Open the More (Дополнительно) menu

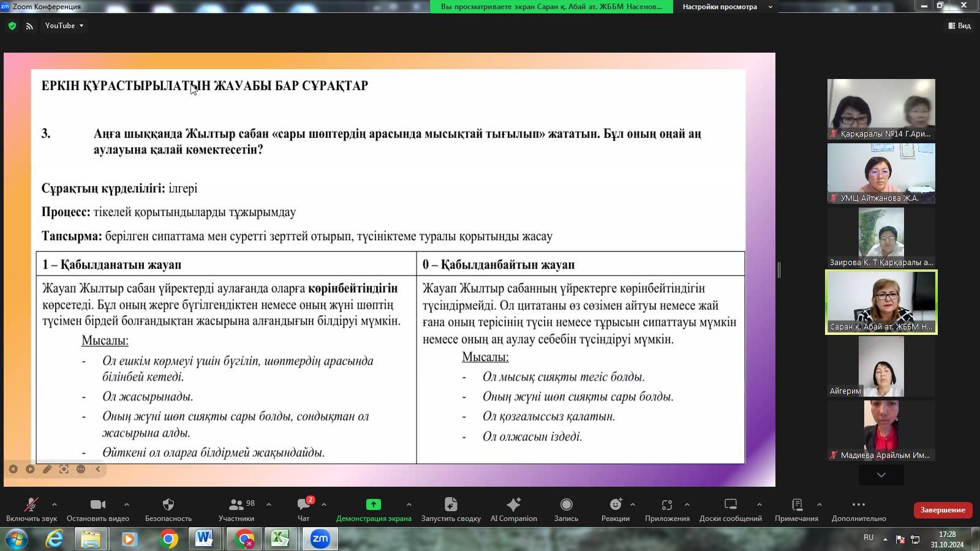click(858, 505)
